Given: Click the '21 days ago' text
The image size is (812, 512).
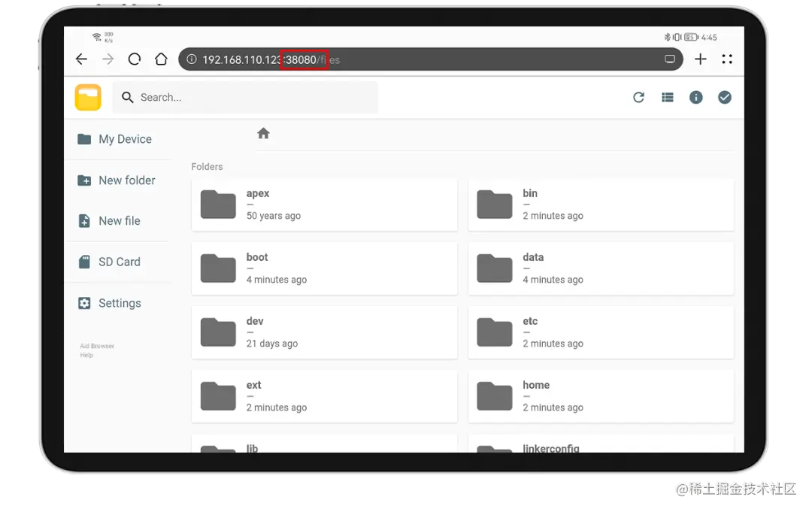Looking at the screenshot, I should 272,344.
